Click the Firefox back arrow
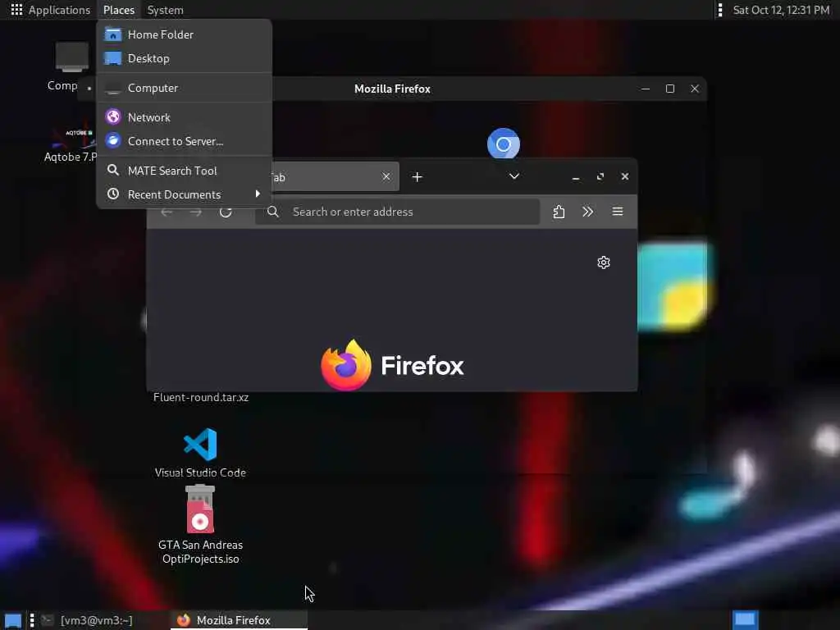This screenshot has width=840, height=630. click(167, 212)
